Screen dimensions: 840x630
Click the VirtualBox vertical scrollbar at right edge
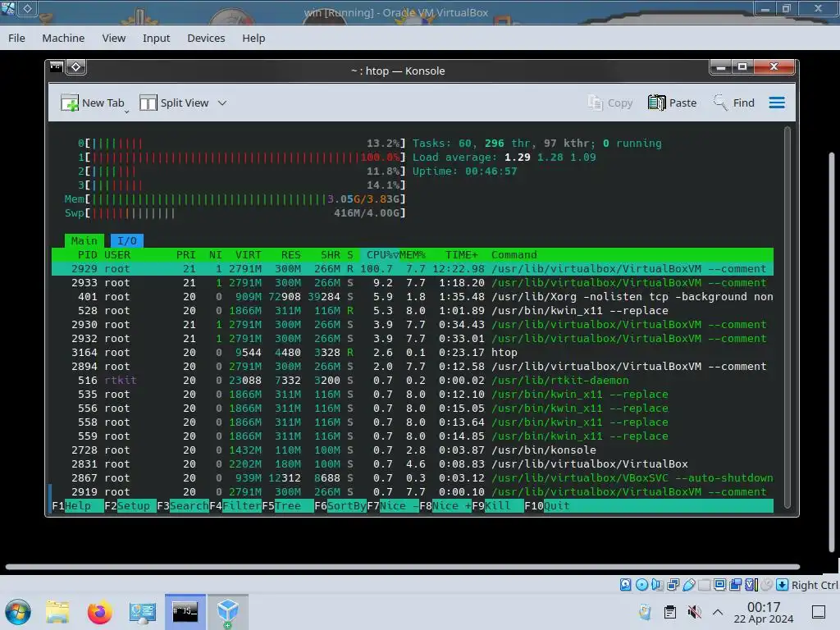(x=832, y=354)
